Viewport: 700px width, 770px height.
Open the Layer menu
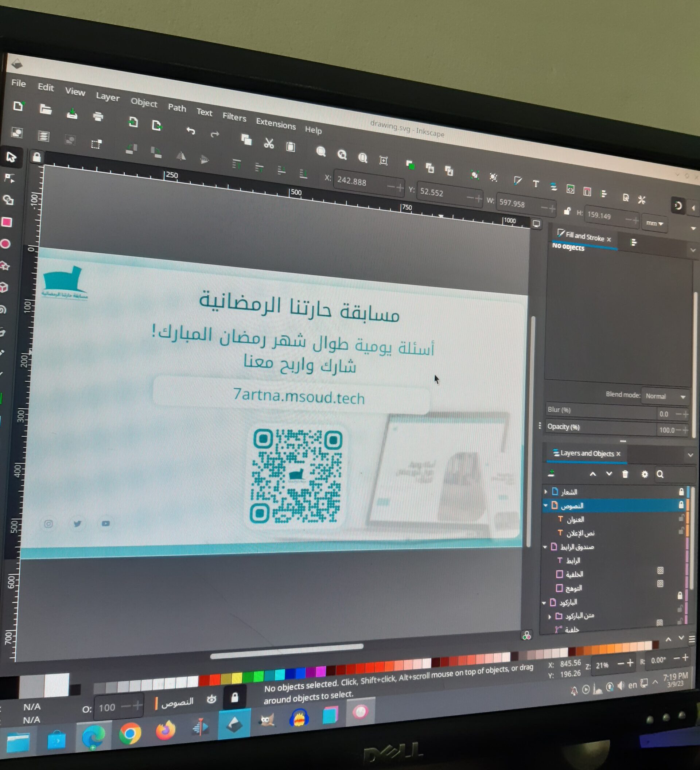coord(108,96)
